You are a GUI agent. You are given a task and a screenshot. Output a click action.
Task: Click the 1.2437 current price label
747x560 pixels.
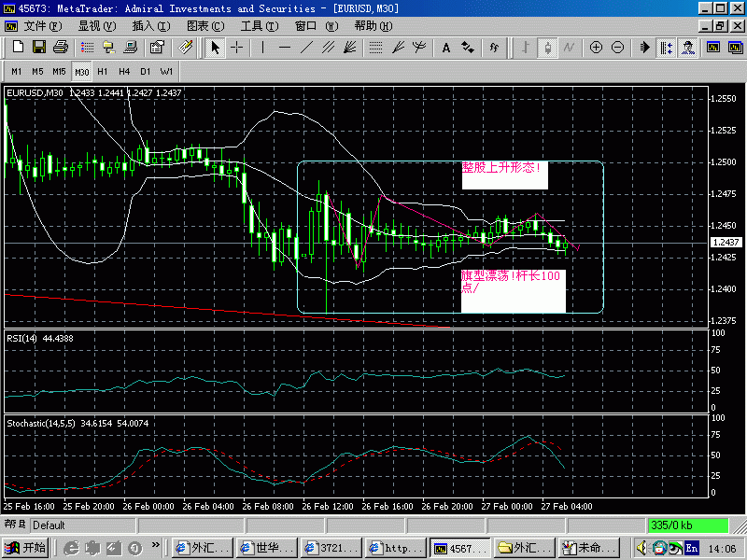(x=726, y=243)
